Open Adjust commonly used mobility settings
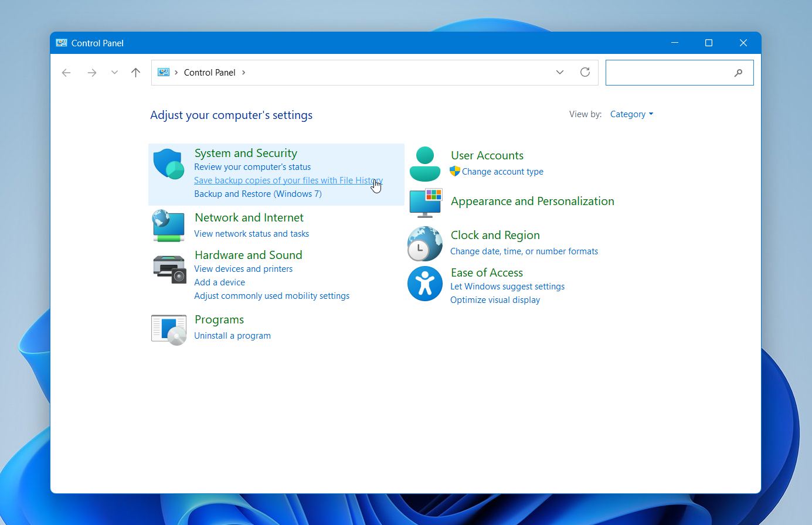This screenshot has width=812, height=525. (272, 296)
